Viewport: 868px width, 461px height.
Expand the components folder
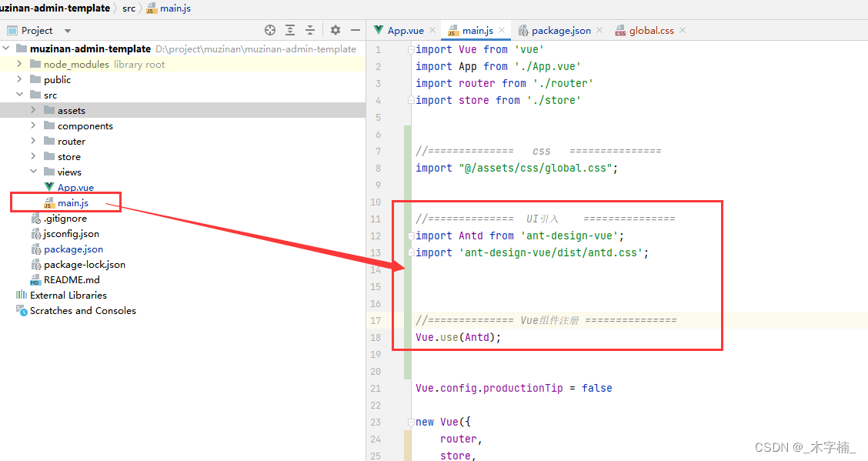[x=33, y=125]
